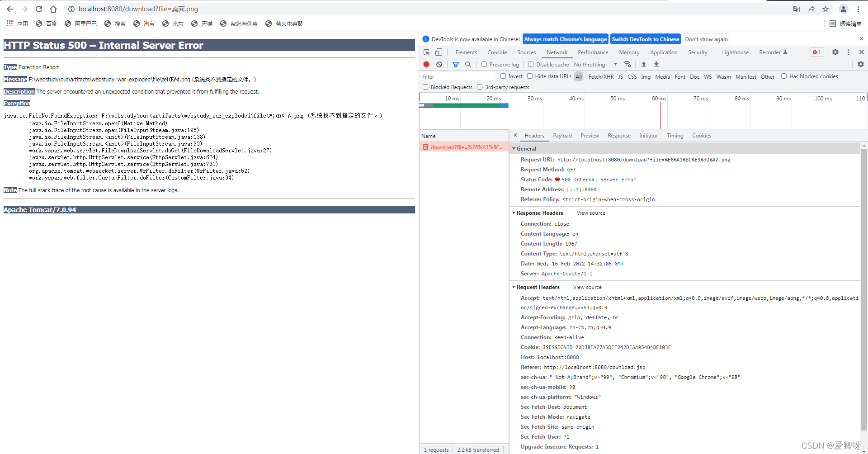Dismiss the DevTools language info bar

click(862, 39)
